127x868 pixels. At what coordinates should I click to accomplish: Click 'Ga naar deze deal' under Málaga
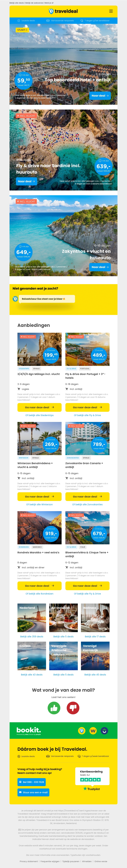[39, 407]
